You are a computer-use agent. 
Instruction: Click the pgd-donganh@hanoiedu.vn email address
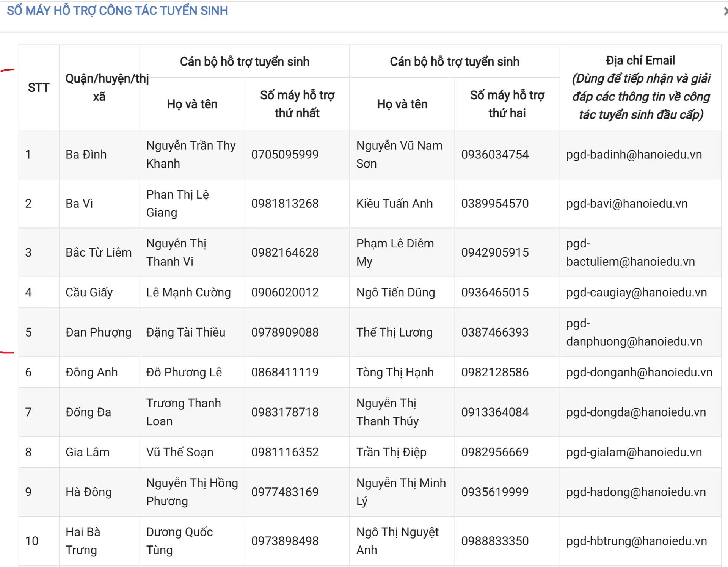(639, 372)
